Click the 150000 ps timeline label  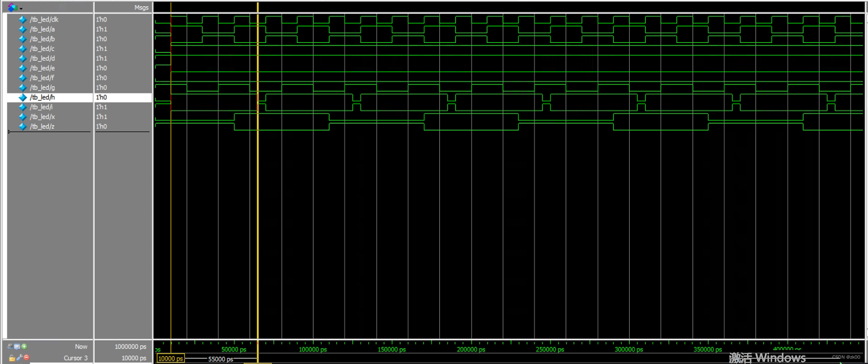392,350
